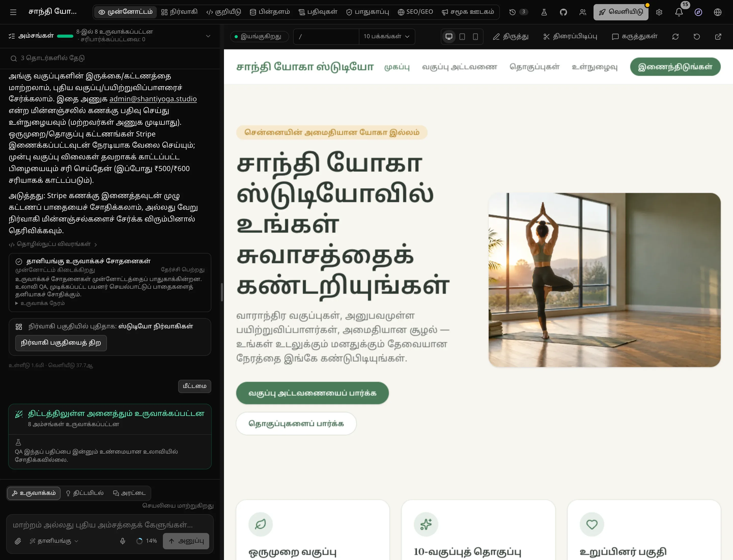
Task: Open the பின்தளம் backend tab
Action: click(x=270, y=12)
